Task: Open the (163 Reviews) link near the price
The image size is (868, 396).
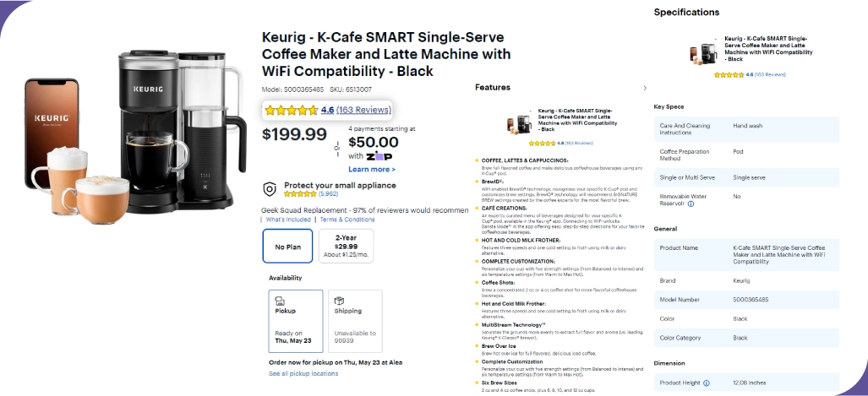Action: click(363, 110)
